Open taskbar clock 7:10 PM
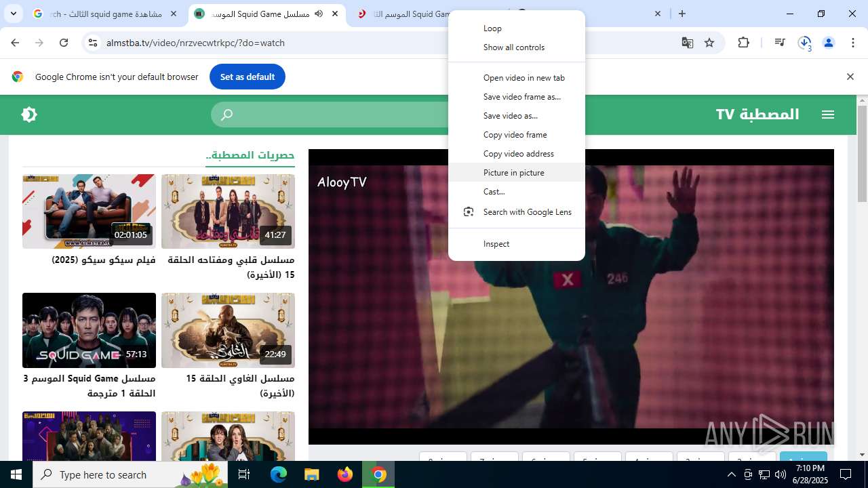 click(810, 474)
